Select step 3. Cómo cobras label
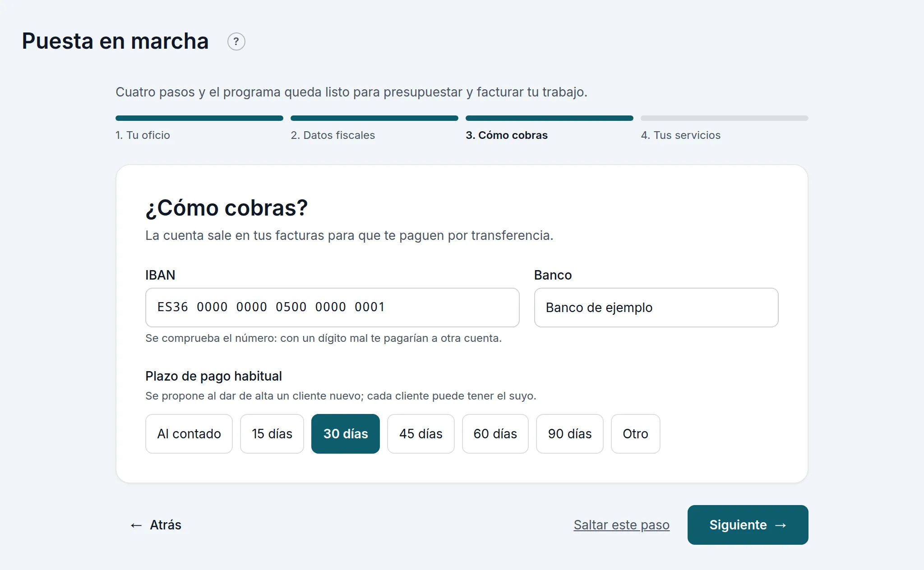Image resolution: width=924 pixels, height=570 pixels. (507, 135)
